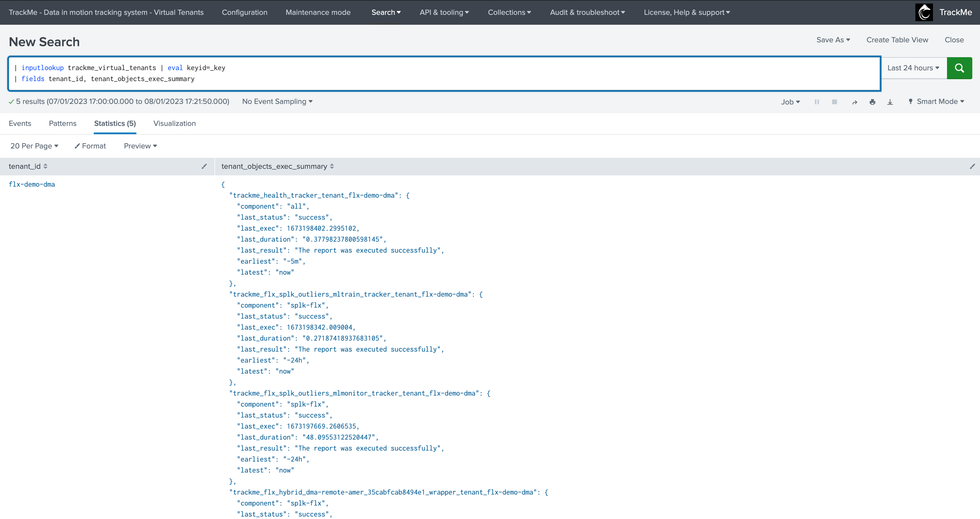Viewport: 980px width, 519px height.
Task: Stop the search job
Action: pos(834,102)
